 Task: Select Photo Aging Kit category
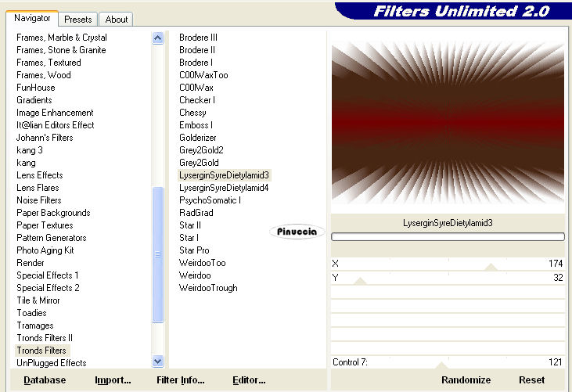click(45, 250)
